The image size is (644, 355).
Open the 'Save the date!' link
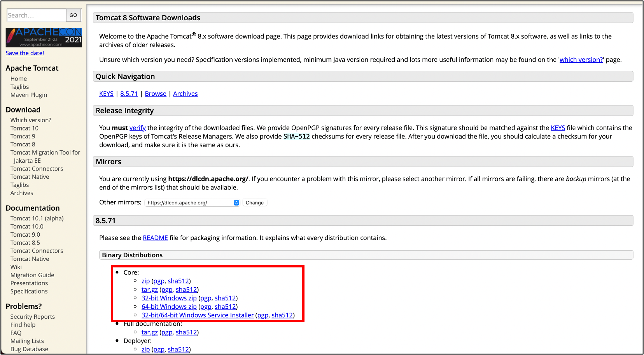click(25, 53)
